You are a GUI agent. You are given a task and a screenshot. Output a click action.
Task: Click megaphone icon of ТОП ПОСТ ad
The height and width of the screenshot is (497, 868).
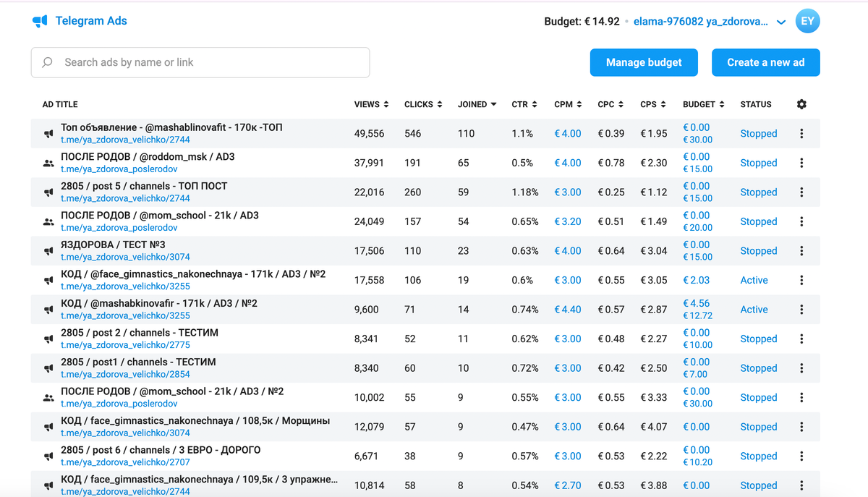pyautogui.click(x=48, y=192)
